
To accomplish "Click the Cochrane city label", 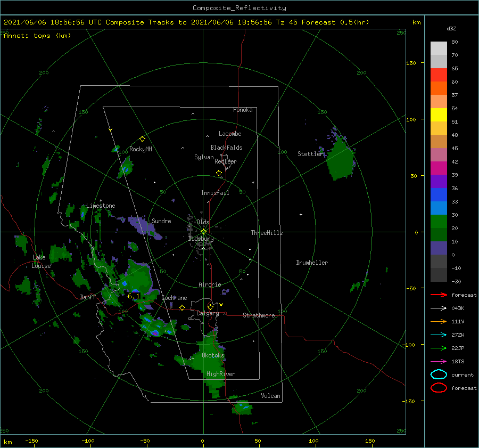I will (x=174, y=298).
